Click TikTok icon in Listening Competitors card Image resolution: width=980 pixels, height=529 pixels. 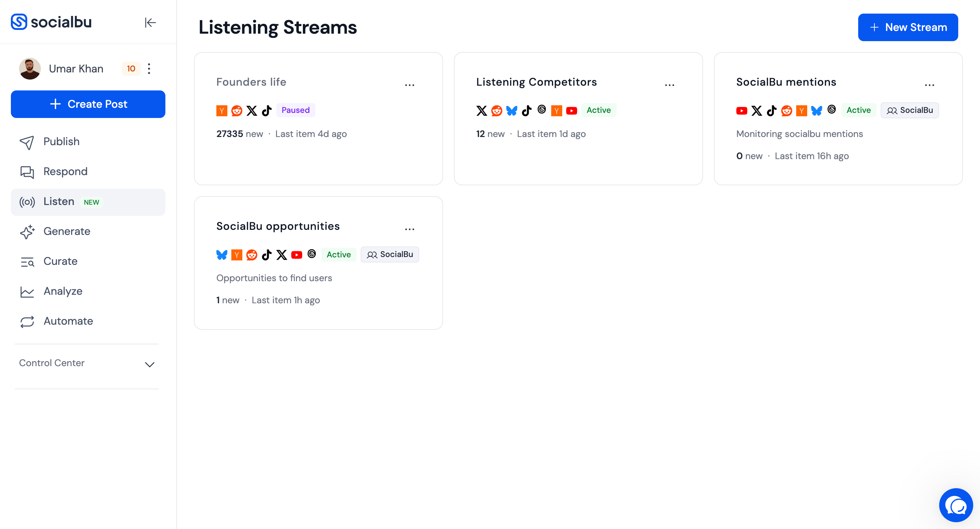click(x=526, y=110)
